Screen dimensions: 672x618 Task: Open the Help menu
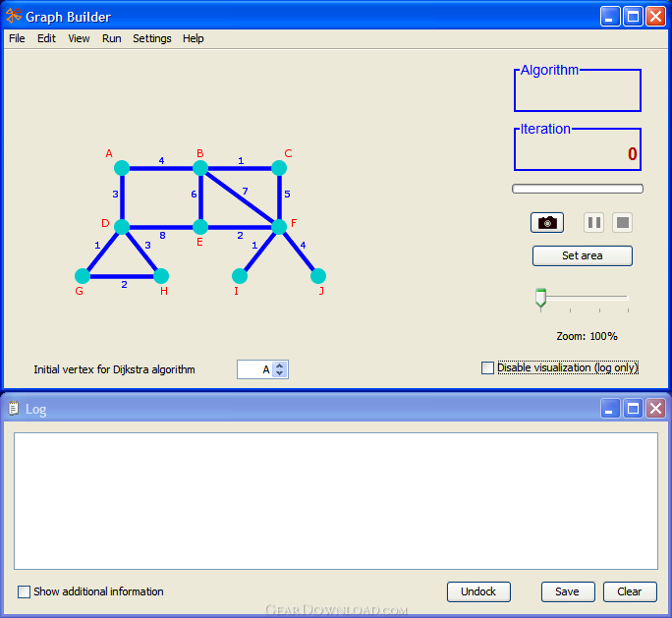tap(193, 38)
